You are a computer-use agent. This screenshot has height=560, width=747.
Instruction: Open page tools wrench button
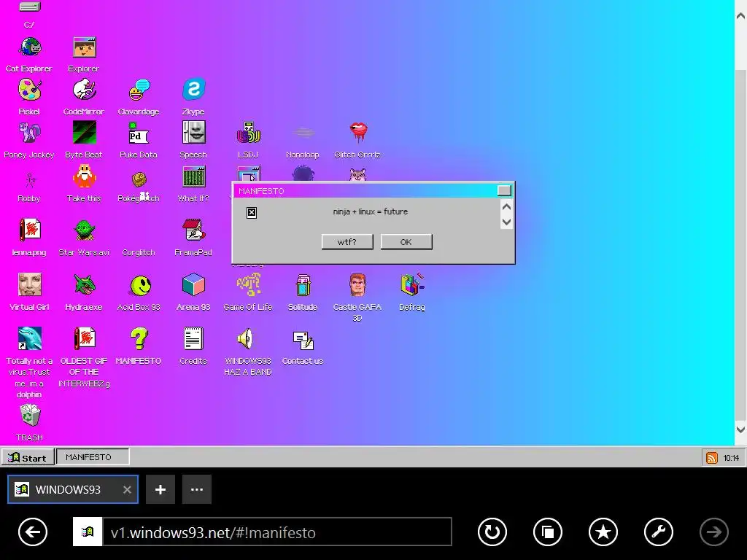(x=659, y=532)
